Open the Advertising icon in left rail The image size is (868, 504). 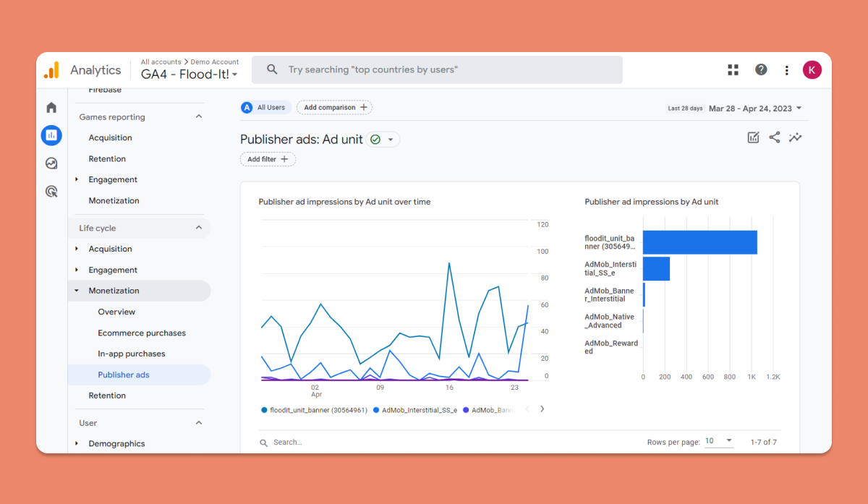tap(51, 192)
